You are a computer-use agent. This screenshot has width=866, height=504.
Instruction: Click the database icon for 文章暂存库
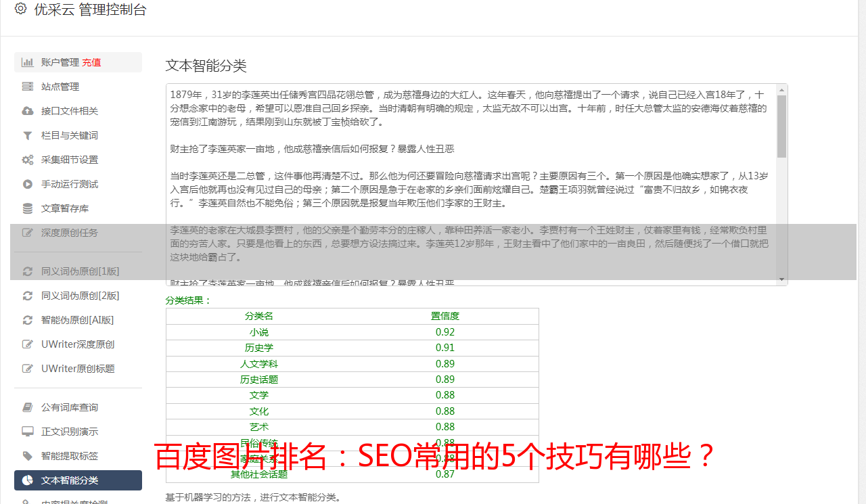click(28, 208)
